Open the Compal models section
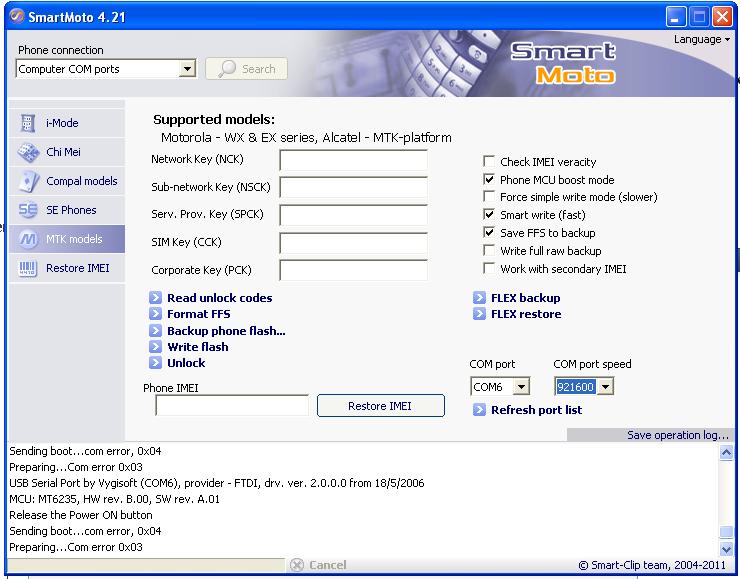Viewport: 740px width, 579px height. pyautogui.click(x=67, y=181)
